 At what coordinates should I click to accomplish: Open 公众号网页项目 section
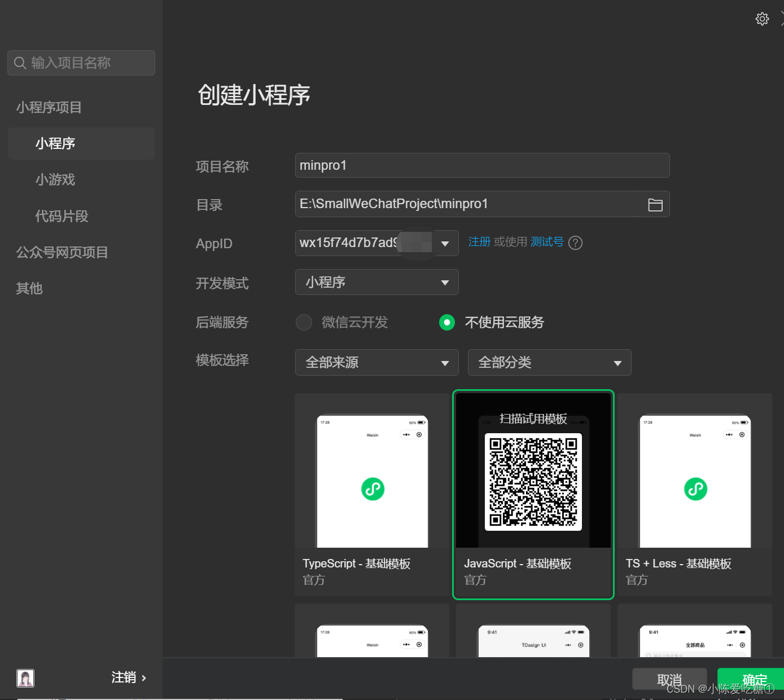click(x=62, y=252)
